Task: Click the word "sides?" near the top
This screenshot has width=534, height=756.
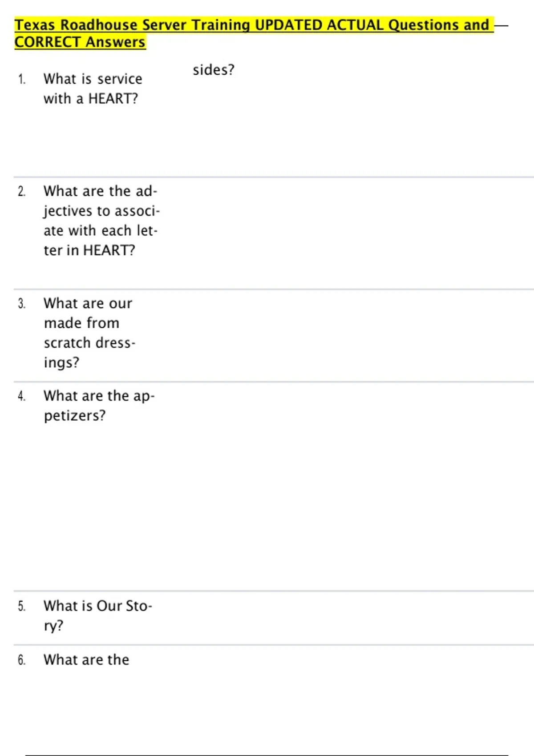Action: 213,70
